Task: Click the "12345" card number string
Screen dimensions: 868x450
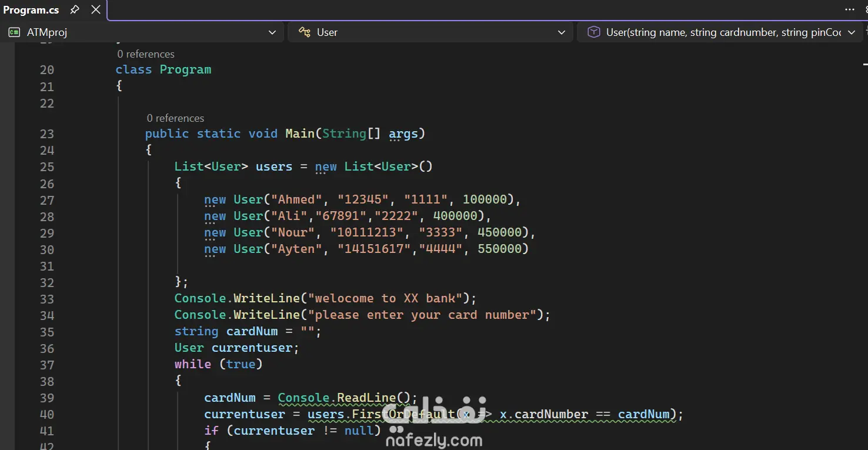Action: tap(363, 199)
